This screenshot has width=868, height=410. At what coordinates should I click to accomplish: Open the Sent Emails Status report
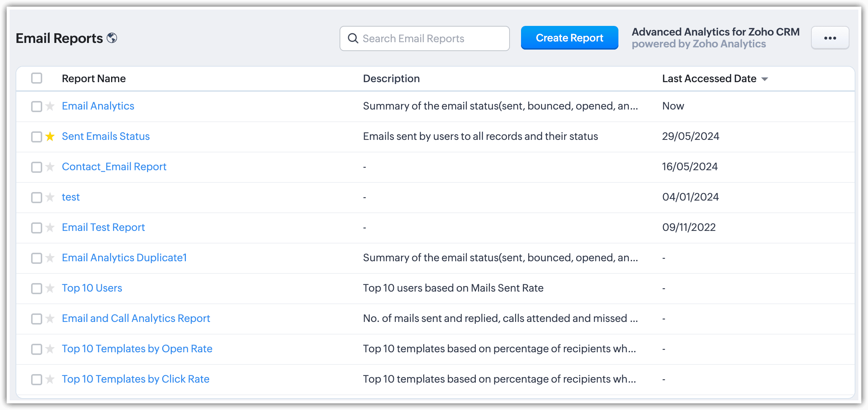106,137
